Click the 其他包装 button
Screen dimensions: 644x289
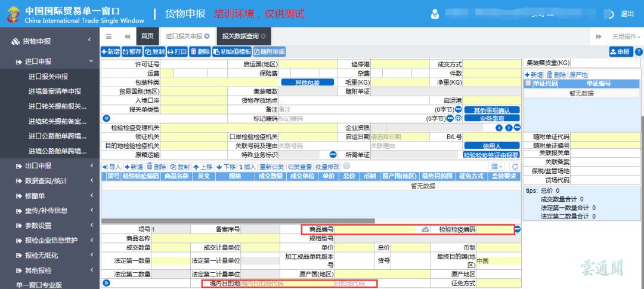[x=308, y=82]
